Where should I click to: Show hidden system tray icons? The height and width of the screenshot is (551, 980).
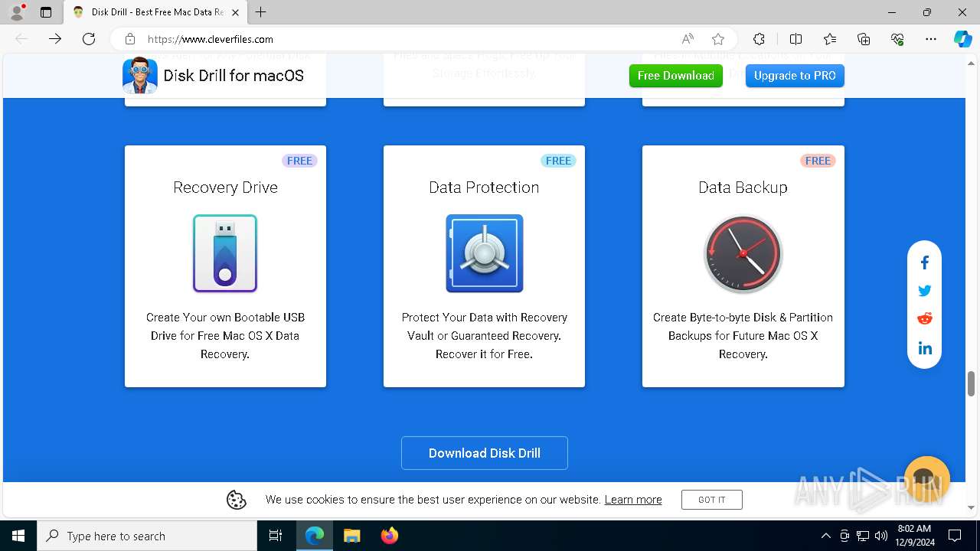pos(825,536)
